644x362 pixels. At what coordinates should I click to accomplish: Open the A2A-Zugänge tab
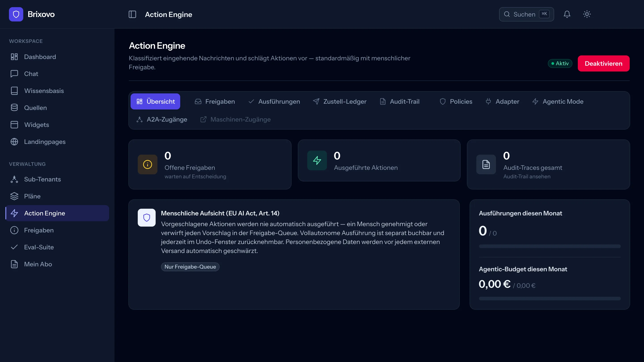[162, 119]
